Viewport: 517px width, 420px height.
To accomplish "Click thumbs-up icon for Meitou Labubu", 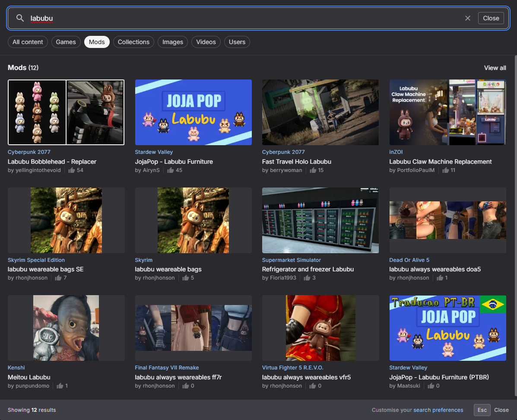I will coord(60,386).
